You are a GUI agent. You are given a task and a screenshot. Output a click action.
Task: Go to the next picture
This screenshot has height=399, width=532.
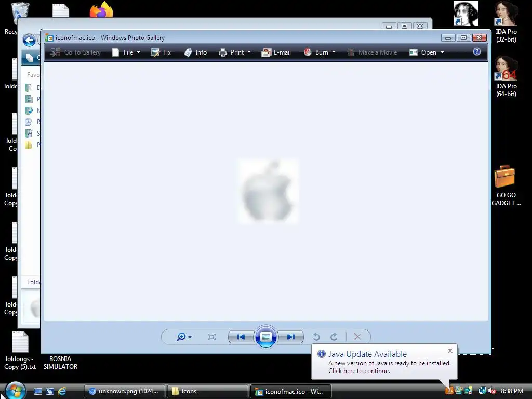(291, 337)
